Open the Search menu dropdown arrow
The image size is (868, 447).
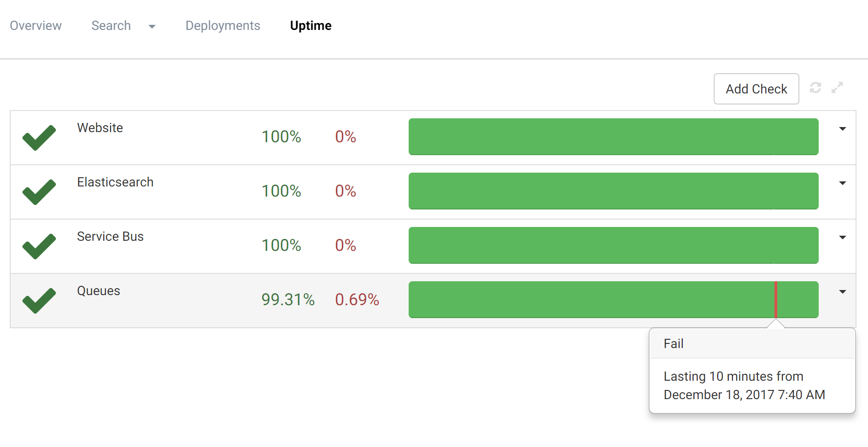click(x=152, y=27)
